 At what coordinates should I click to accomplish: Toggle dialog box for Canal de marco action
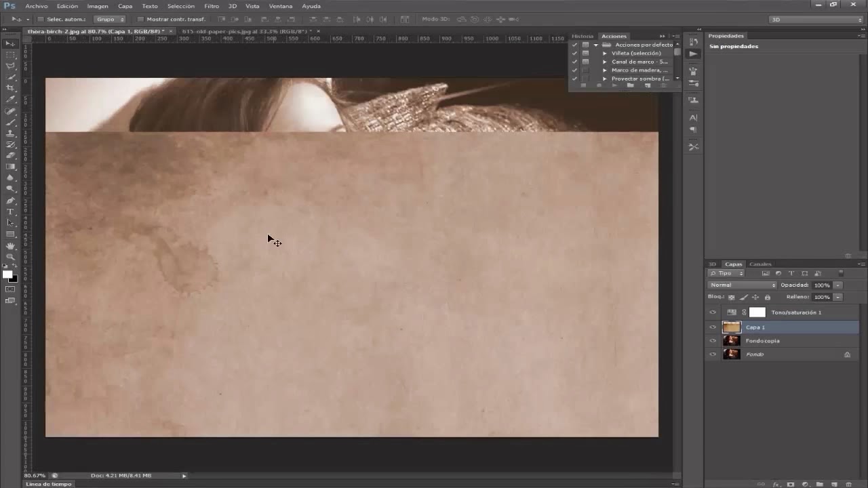tap(585, 62)
